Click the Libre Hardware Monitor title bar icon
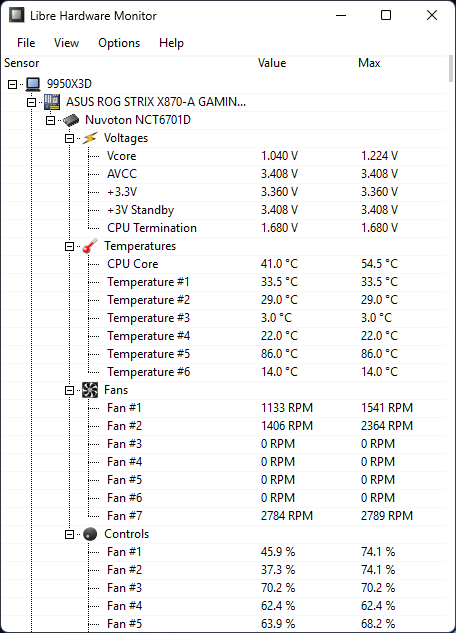 point(17,15)
